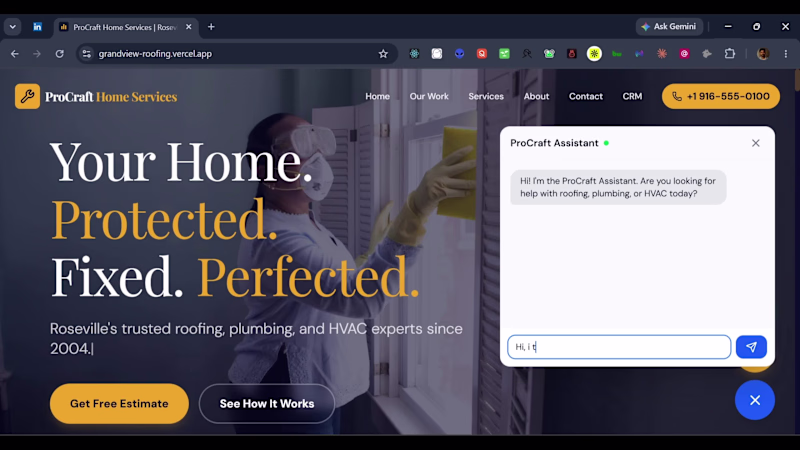
Task: Open the site information icon in address bar
Action: (87, 54)
